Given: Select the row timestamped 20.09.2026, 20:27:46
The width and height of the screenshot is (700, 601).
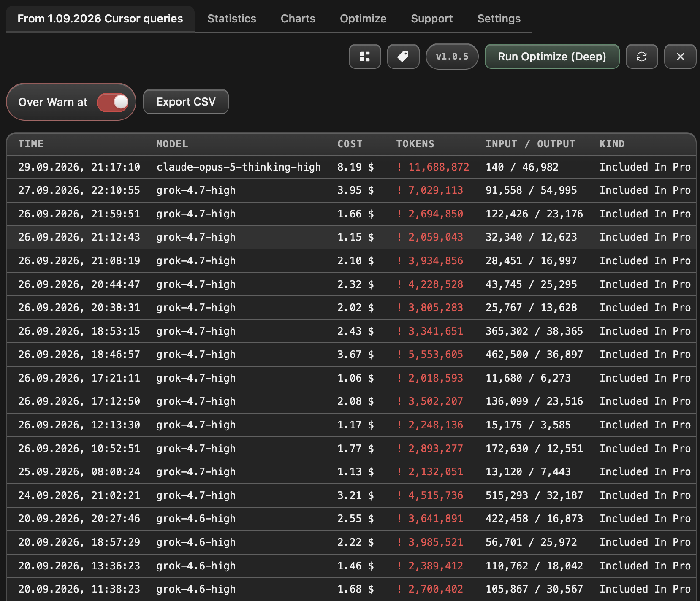Looking at the screenshot, I should click(351, 519).
